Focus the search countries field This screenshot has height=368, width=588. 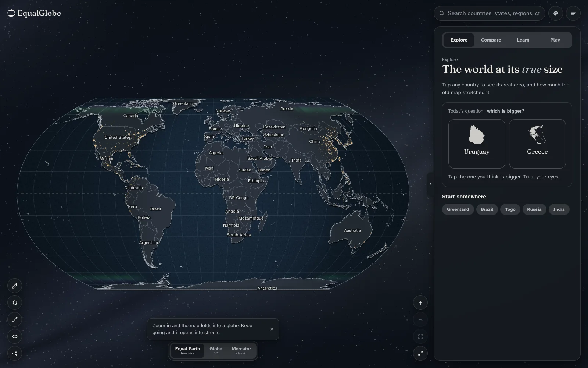tap(490, 13)
